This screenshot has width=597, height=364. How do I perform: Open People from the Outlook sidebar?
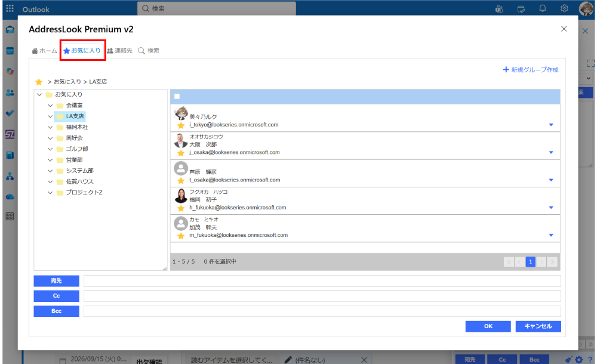[10, 92]
